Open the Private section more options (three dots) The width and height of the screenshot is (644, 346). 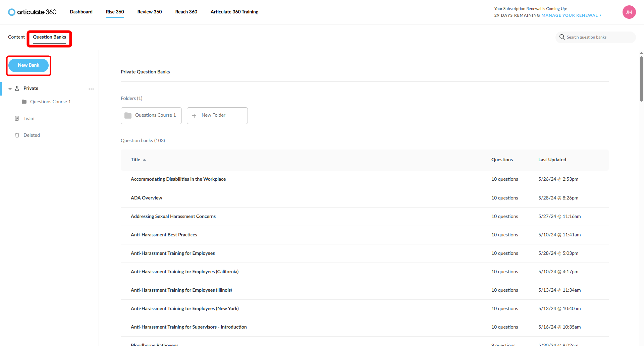(91, 89)
